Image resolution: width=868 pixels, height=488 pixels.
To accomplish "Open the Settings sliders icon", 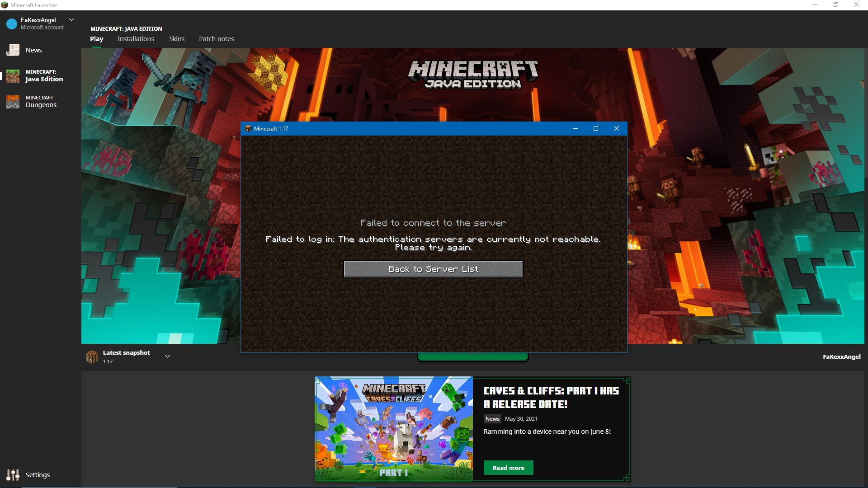I will click(13, 474).
